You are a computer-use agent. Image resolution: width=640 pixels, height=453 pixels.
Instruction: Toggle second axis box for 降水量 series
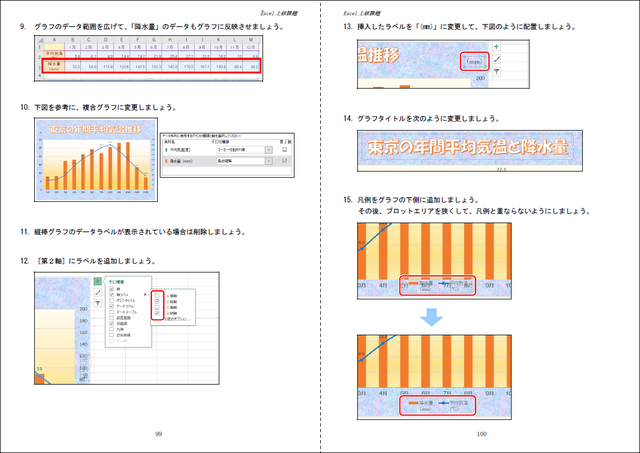(284, 161)
